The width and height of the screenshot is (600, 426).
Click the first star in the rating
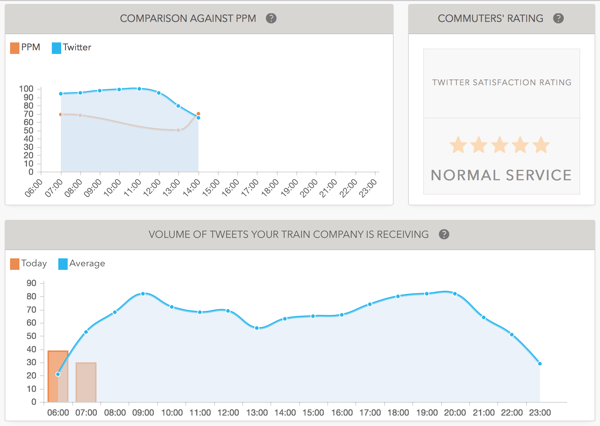458,145
